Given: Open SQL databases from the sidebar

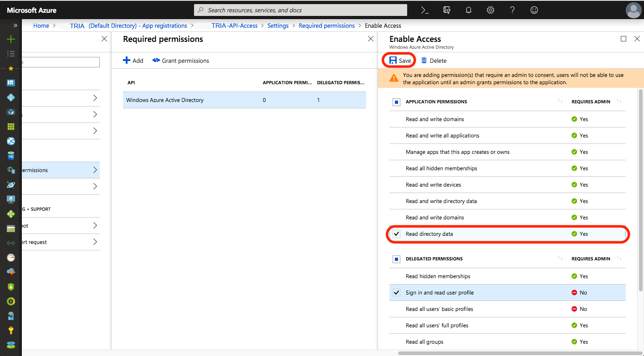Looking at the screenshot, I should 11,156.
